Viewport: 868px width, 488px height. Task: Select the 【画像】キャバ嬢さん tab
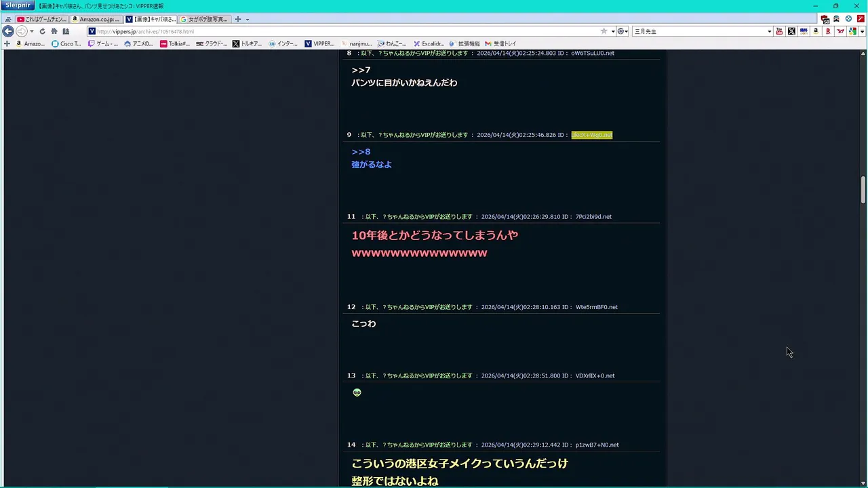[151, 19]
